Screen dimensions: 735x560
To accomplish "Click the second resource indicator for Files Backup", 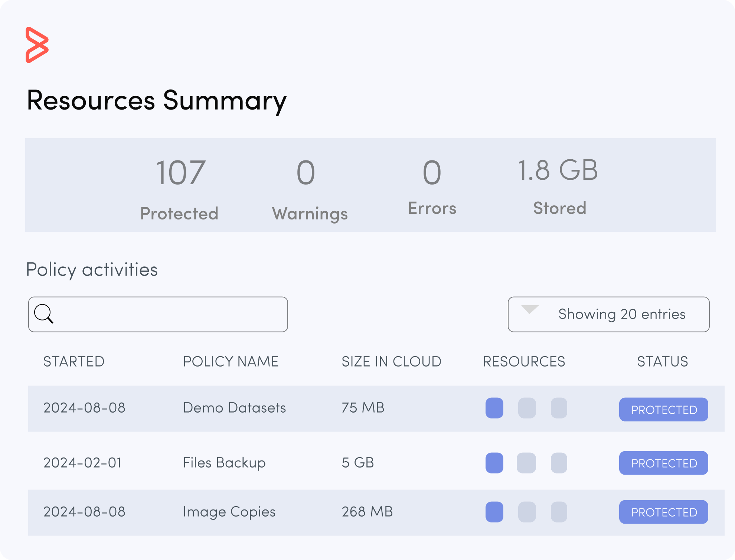I will (527, 463).
